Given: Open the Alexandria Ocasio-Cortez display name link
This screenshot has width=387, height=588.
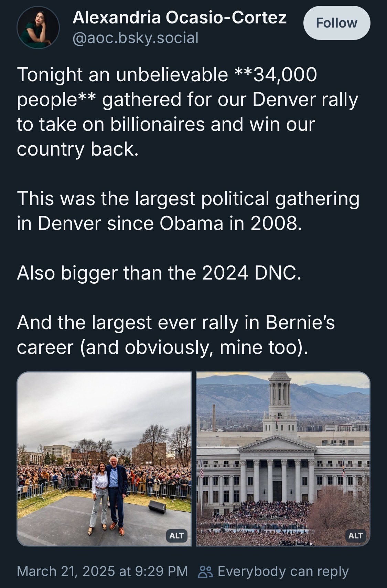Looking at the screenshot, I should (179, 17).
